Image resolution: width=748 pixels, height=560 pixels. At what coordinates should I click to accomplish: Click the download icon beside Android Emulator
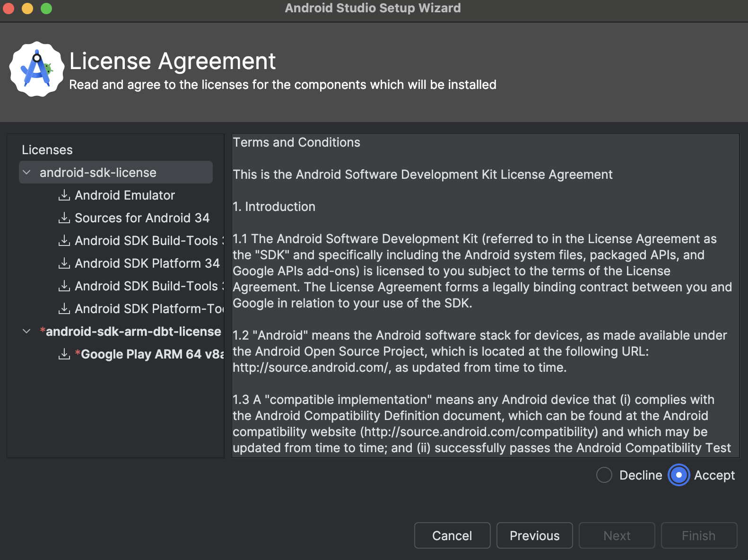pyautogui.click(x=64, y=195)
